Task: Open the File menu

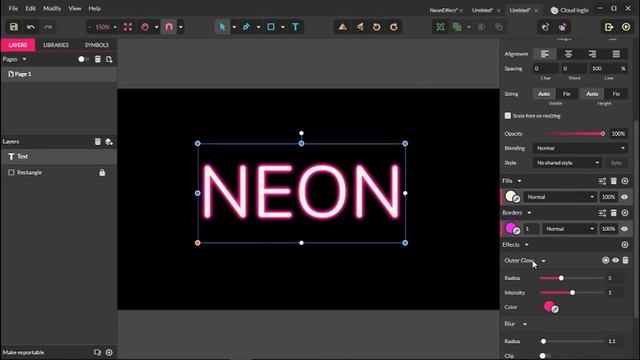Action: tap(13, 8)
